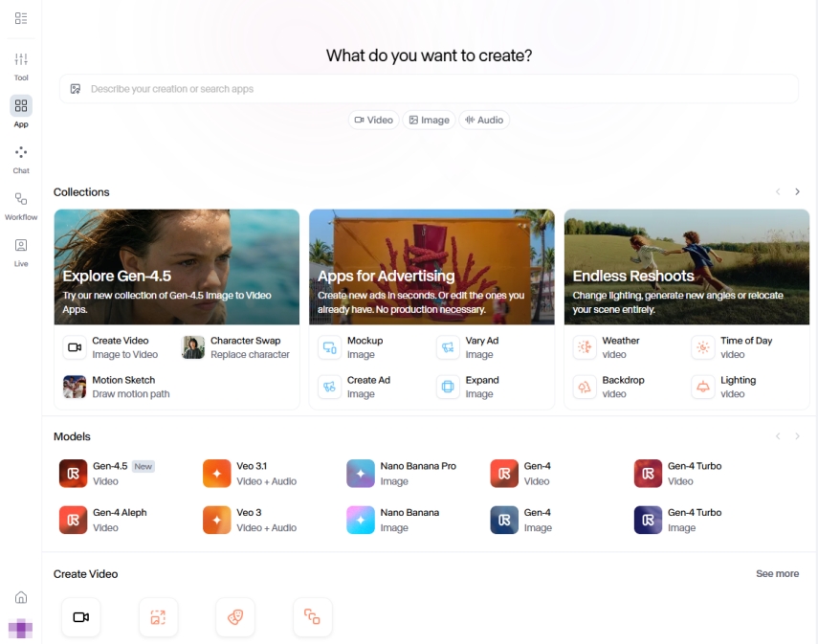The image size is (818, 644).
Task: Select the Gen-4 Image model
Action: 521,520
